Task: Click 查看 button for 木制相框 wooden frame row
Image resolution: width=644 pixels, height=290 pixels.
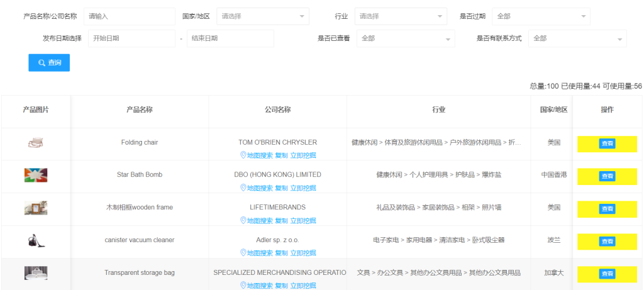Action: pos(607,208)
